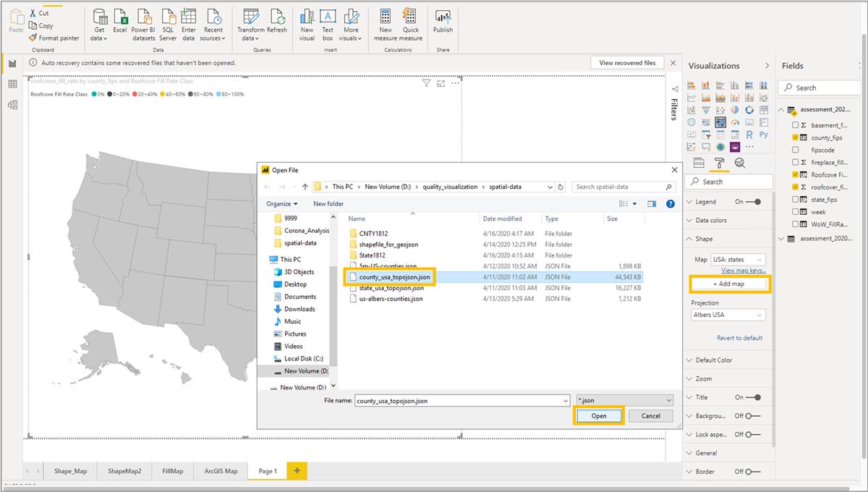The height and width of the screenshot is (492, 868).
Task: Click the Focus mode icon on visual
Action: click(441, 84)
